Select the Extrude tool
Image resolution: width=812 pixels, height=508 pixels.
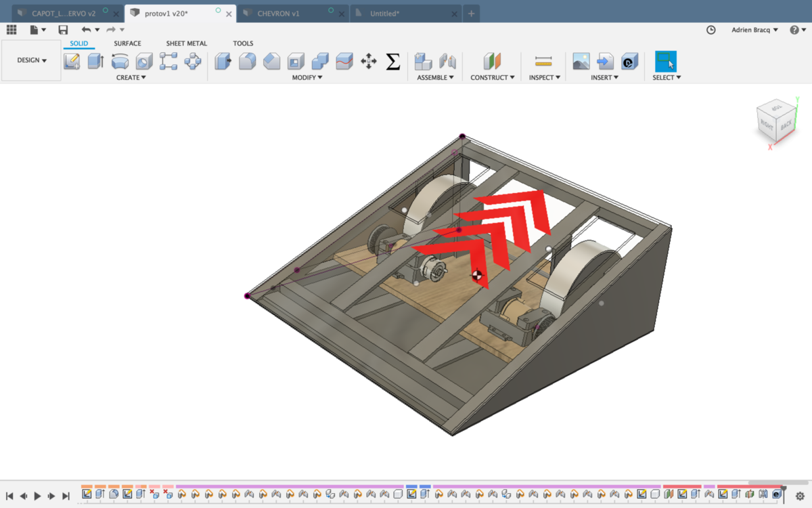pos(95,62)
